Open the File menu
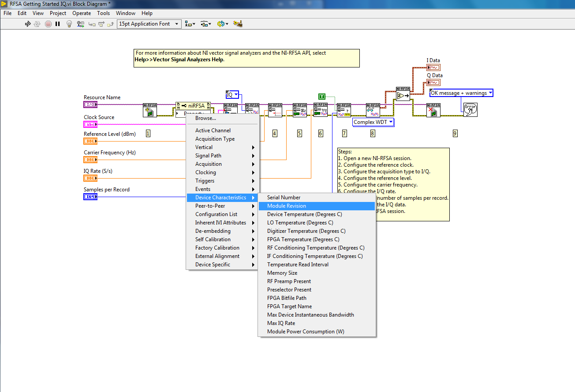Image resolution: width=575 pixels, height=392 pixels. tap(7, 13)
